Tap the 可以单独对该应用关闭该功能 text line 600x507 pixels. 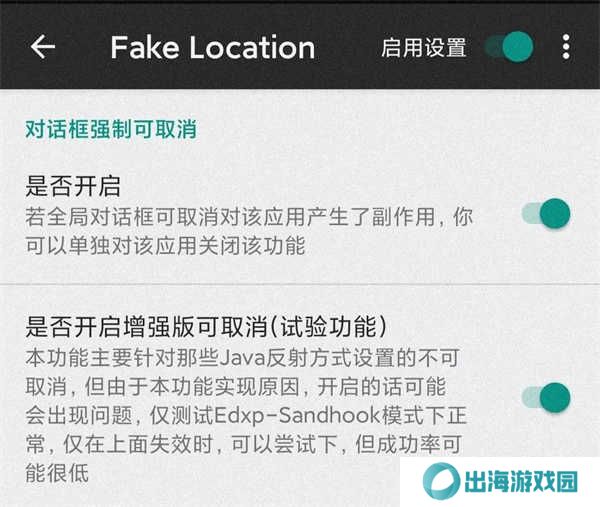pyautogui.click(x=165, y=246)
